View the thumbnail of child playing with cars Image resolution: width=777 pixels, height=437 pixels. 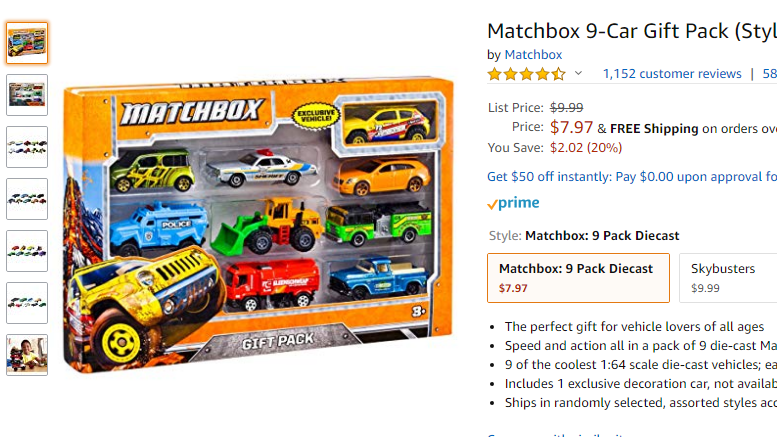27,355
